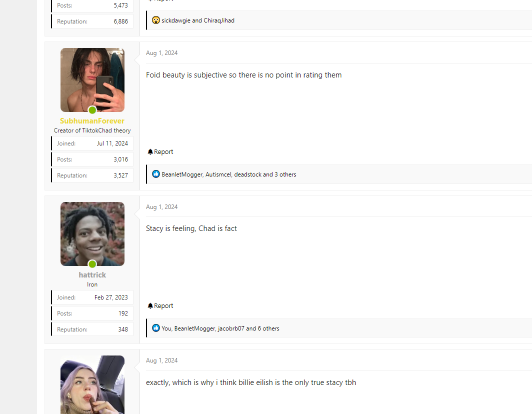
Task: Open the Aug 1, 2024 permalink on SubhumanForever's post
Action: pos(162,53)
